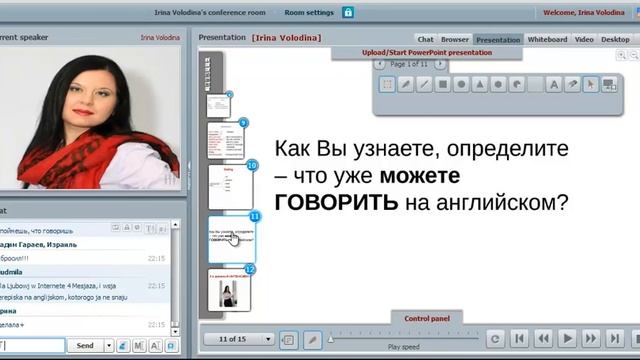The width and height of the screenshot is (640, 360).
Task: Switch to the Browser tab
Action: (455, 40)
